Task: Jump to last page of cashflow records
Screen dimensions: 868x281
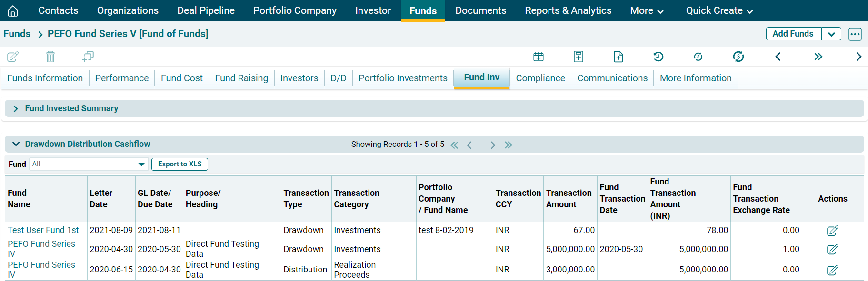Action: click(x=509, y=145)
